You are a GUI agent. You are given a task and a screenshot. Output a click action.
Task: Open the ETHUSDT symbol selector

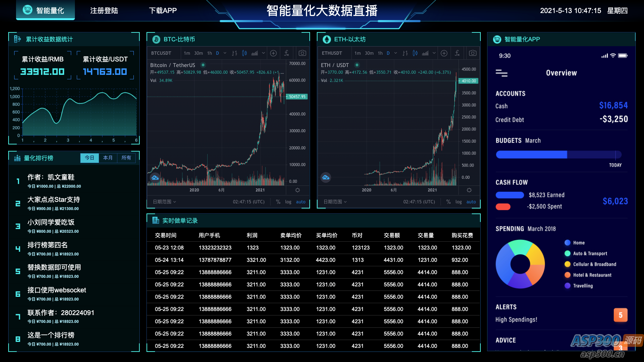332,53
